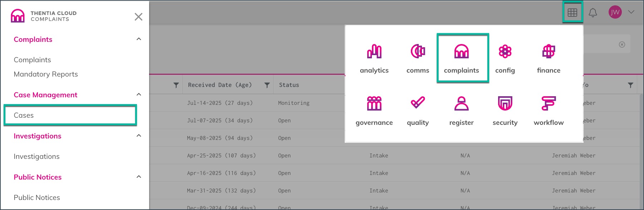Click the Public Notices section heading
Image resolution: width=644 pixels, height=210 pixels.
pyautogui.click(x=38, y=177)
